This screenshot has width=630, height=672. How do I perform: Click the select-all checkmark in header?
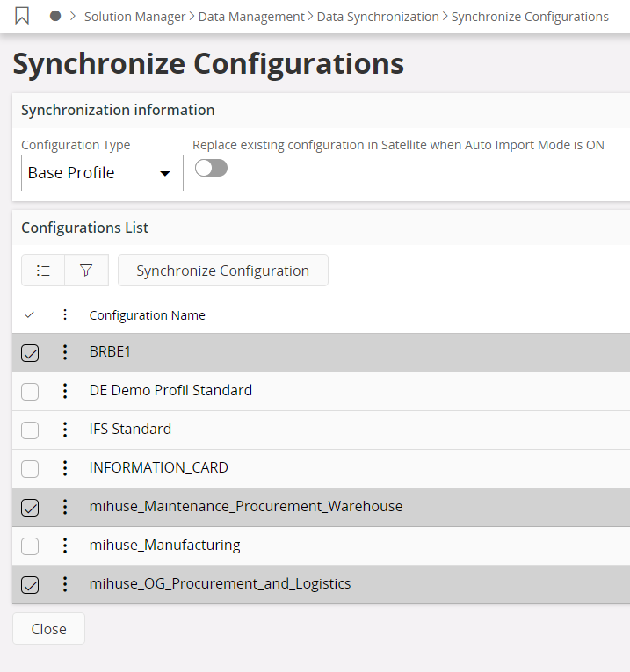(x=30, y=315)
